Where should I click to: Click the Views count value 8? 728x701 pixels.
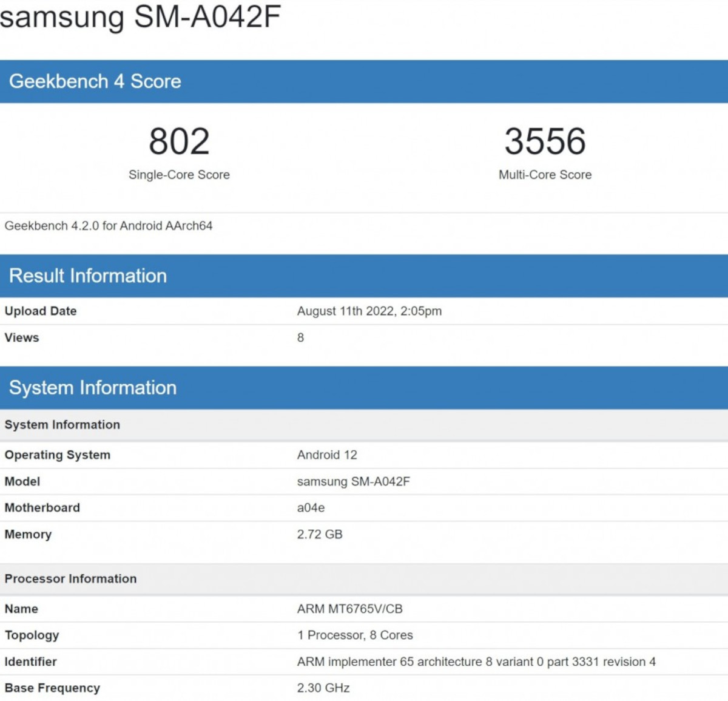click(x=300, y=337)
